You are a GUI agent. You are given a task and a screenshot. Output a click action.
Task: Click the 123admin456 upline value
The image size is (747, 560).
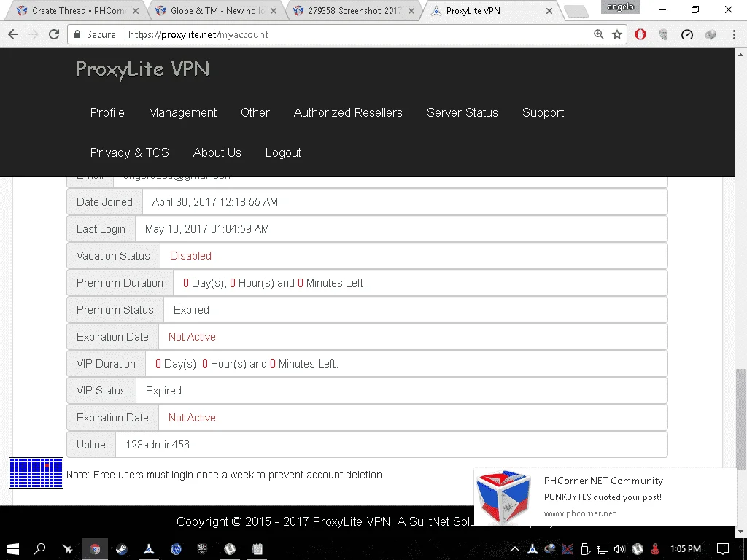click(158, 445)
